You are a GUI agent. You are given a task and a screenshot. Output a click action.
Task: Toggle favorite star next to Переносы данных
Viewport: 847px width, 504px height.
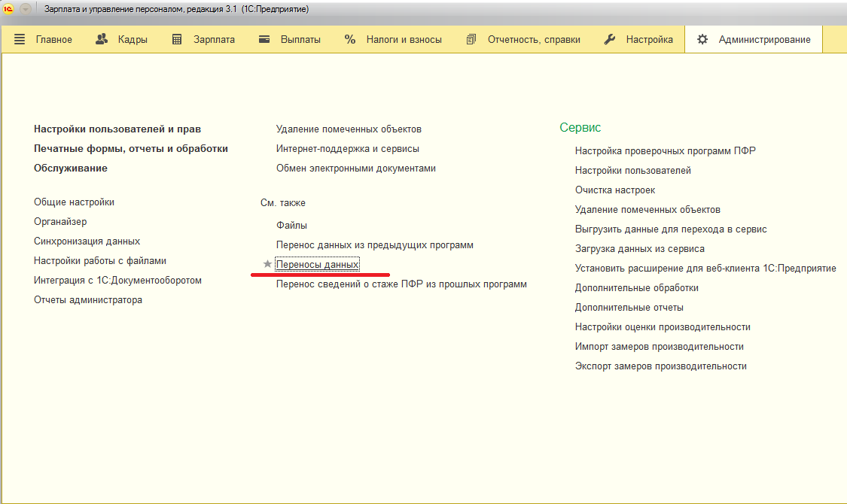point(267,265)
